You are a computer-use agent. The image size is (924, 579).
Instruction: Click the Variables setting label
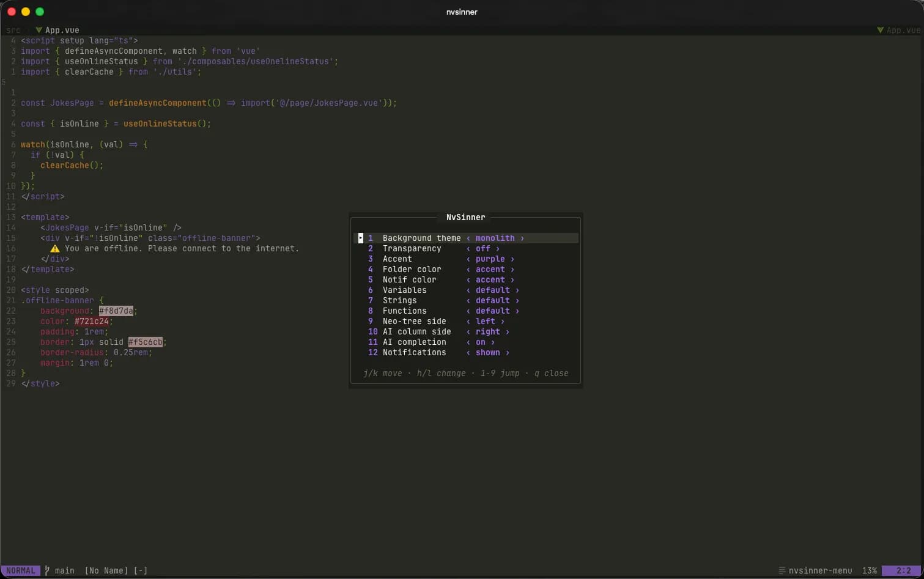(405, 290)
